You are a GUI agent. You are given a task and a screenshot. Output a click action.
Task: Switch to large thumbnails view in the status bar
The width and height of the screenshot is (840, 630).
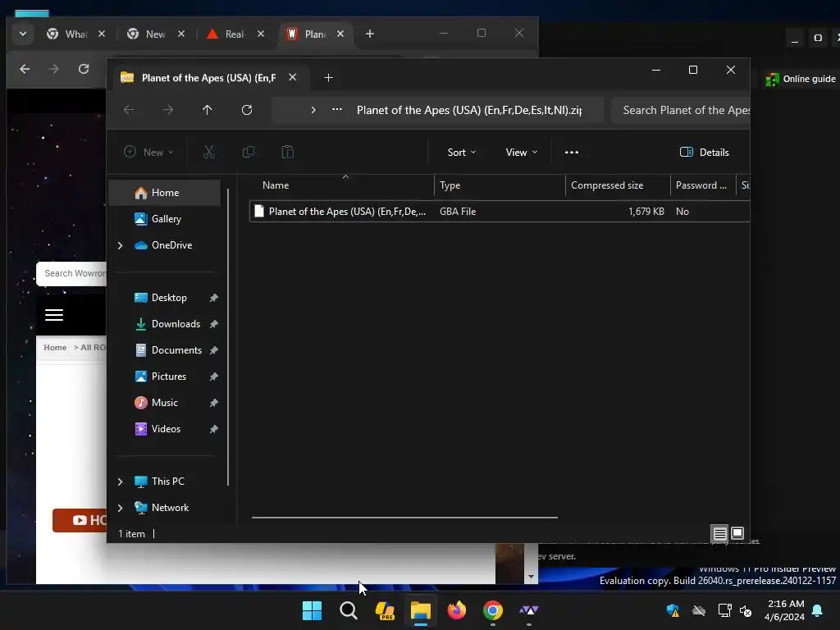point(737,533)
